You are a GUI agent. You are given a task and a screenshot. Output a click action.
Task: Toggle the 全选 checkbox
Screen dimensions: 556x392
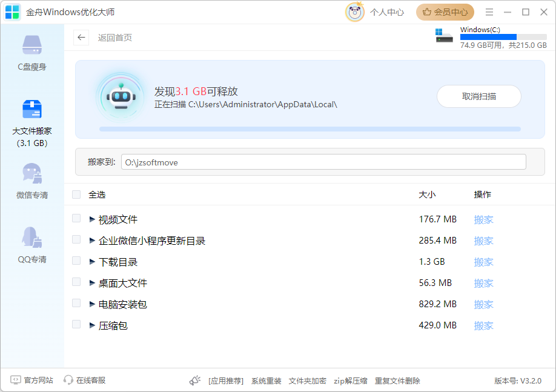coord(76,194)
